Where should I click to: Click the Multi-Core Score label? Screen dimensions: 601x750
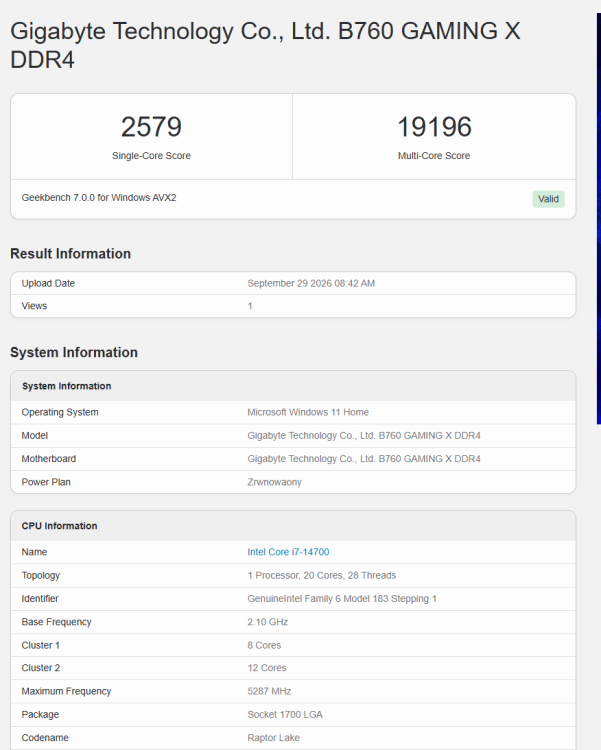(434, 155)
